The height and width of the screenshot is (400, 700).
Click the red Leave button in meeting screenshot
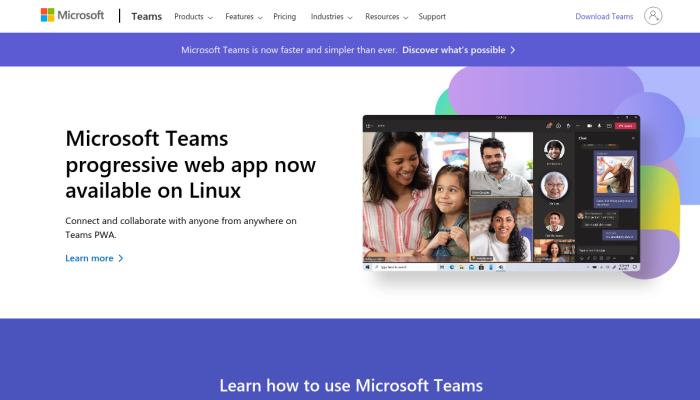625,126
